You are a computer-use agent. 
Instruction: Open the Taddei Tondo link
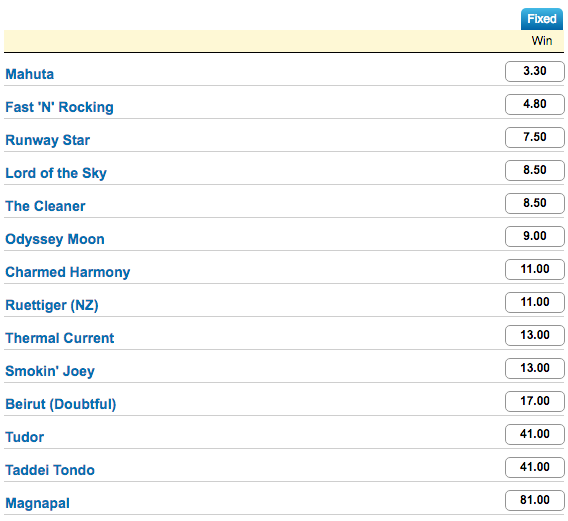pyautogui.click(x=50, y=470)
